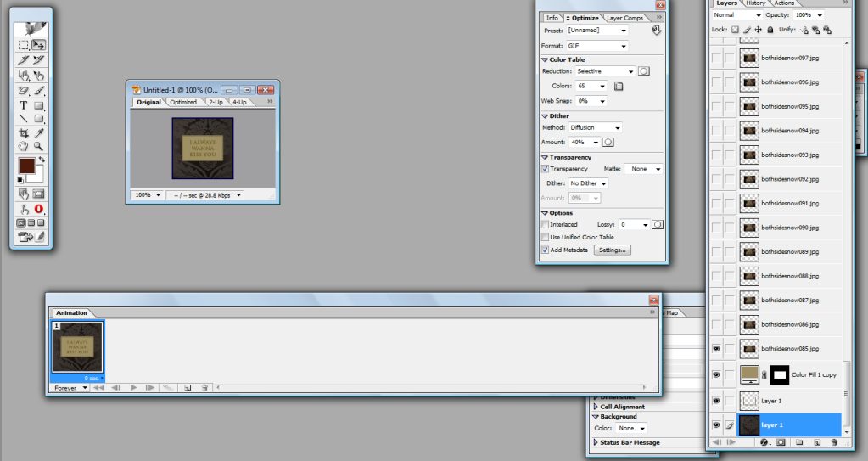868x461 pixels.
Task: Select the Zoom magnifier tool
Action: tap(39, 146)
